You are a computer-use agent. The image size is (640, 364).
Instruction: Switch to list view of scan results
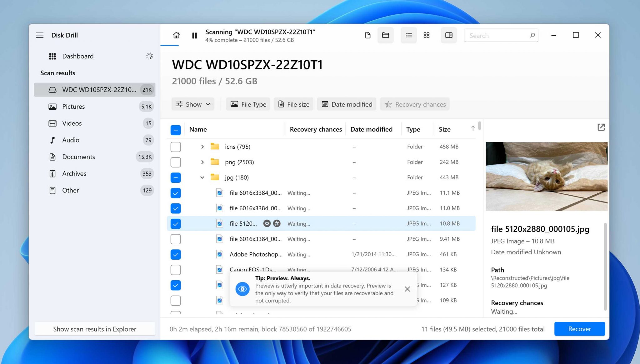click(408, 35)
